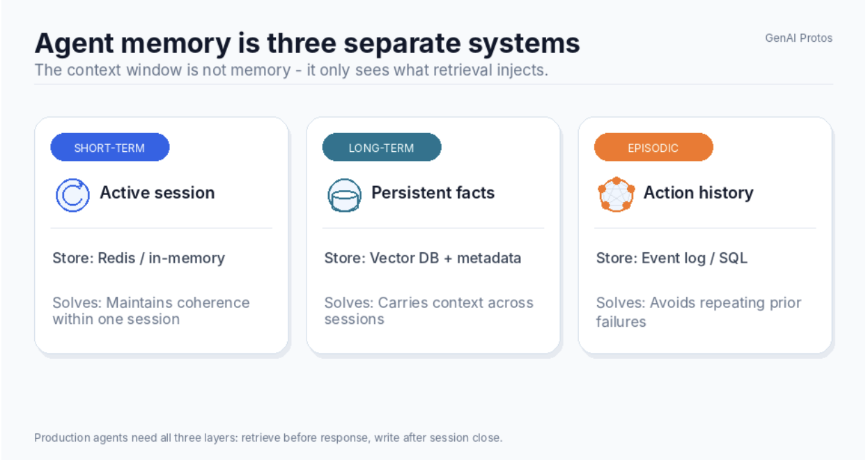The image size is (868, 464).
Task: Click the database cylinder icon
Action: [x=344, y=195]
